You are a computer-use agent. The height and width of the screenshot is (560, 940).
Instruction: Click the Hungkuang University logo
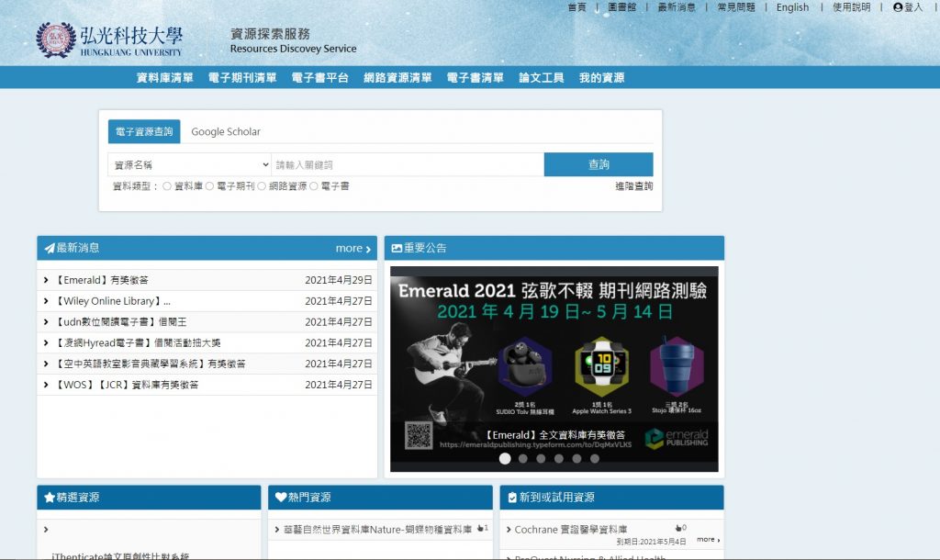pyautogui.click(x=109, y=40)
